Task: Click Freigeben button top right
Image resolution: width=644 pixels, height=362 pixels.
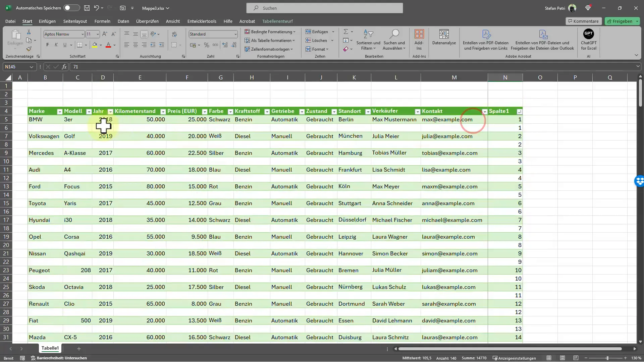Action: [622, 21]
